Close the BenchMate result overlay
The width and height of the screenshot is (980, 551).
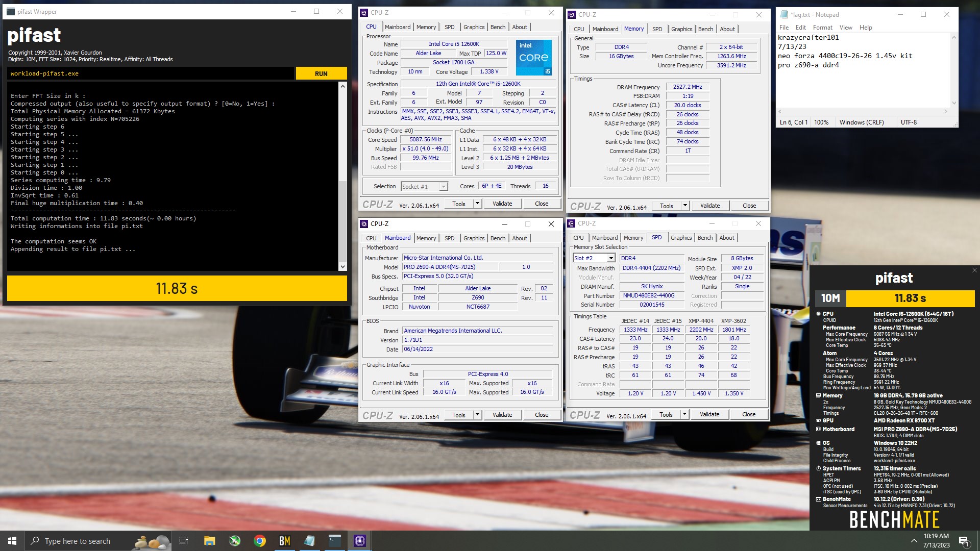point(974,270)
